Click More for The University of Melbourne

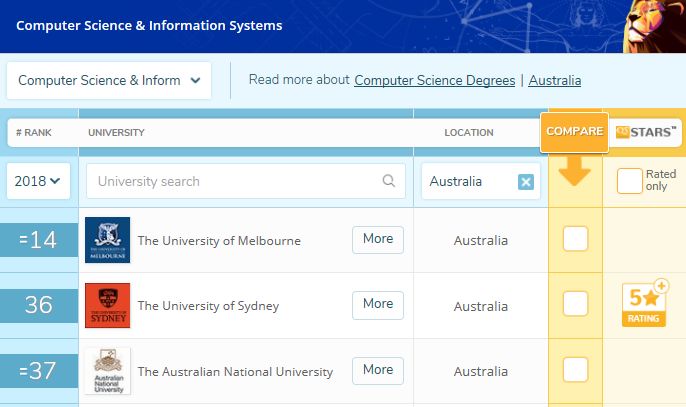click(x=378, y=239)
